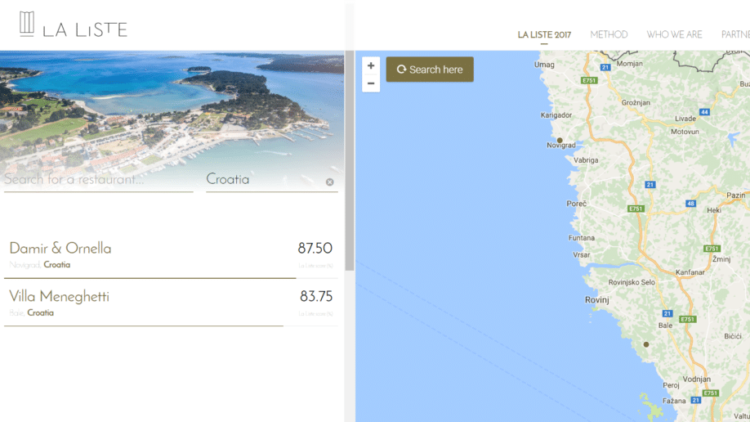This screenshot has height=422, width=750.
Task: Click the results list scrollbar
Action: [x=350, y=160]
